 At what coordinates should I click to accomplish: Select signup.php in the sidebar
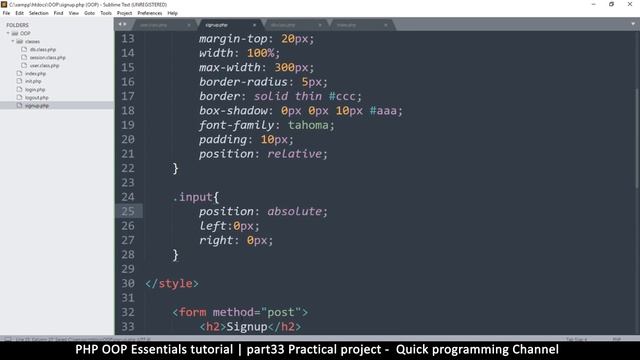[x=37, y=105]
